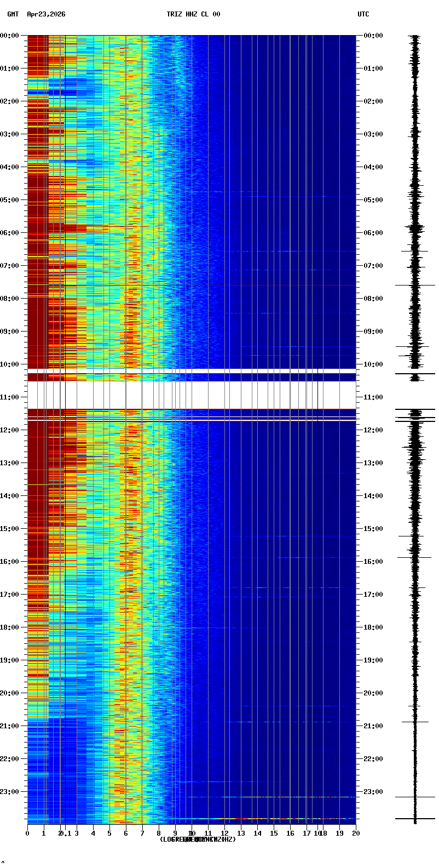Click the 00:00 marker on left time axis
This screenshot has height=868, width=439.
click(9, 36)
